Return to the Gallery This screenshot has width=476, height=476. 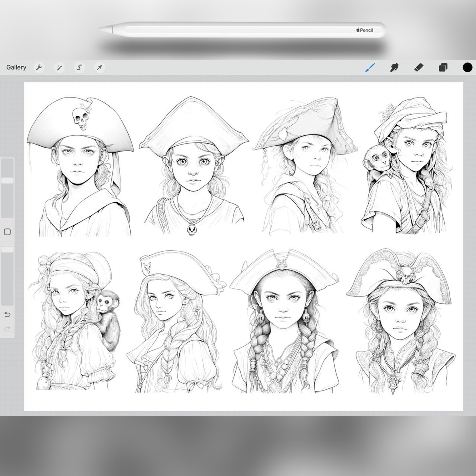16,67
